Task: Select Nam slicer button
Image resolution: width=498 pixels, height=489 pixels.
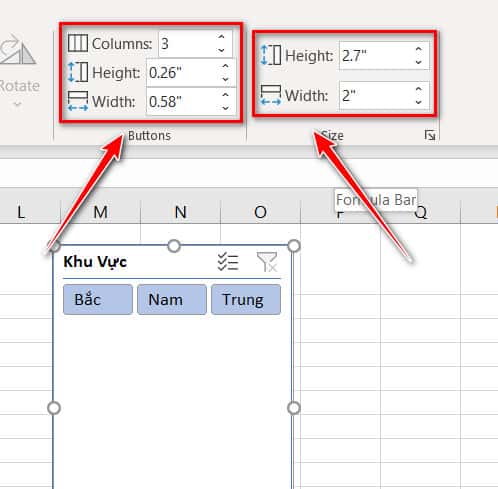Action: [x=172, y=299]
